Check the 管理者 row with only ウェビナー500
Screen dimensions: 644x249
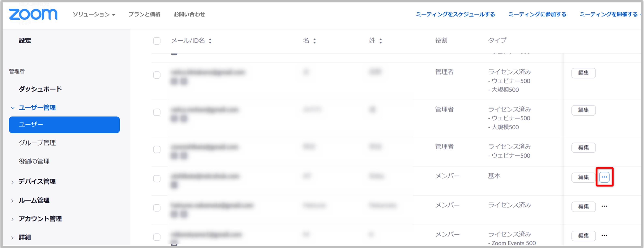[157, 149]
